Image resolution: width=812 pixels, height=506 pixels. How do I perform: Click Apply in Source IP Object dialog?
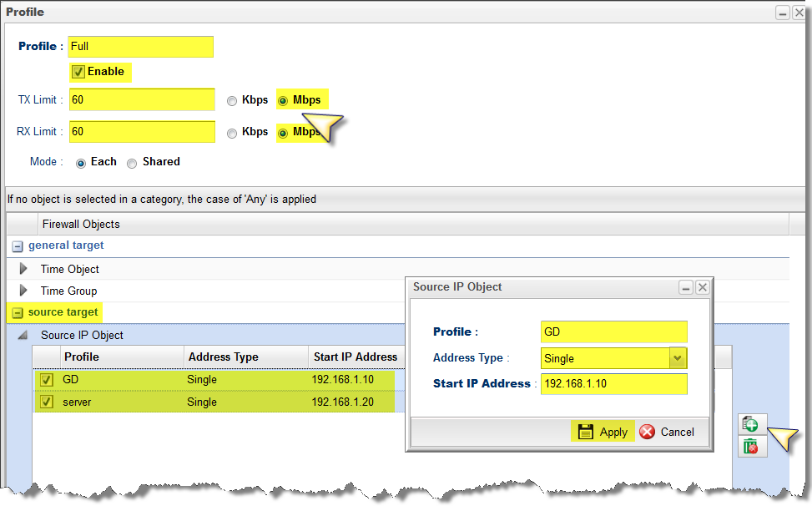pyautogui.click(x=603, y=432)
